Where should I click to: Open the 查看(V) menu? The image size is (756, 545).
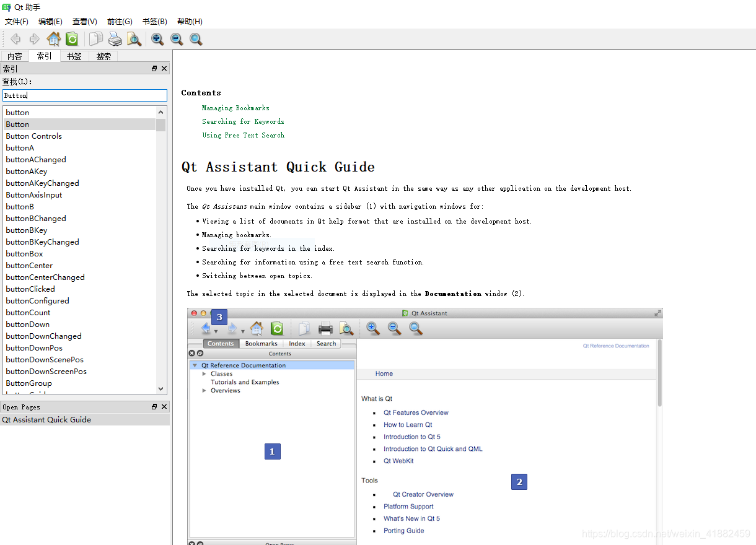(x=85, y=22)
